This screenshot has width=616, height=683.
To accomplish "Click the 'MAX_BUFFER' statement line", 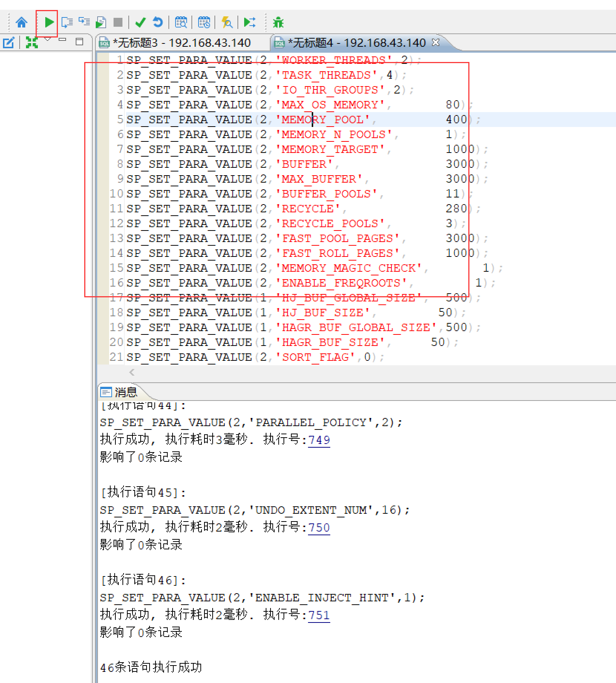I will (x=307, y=179).
